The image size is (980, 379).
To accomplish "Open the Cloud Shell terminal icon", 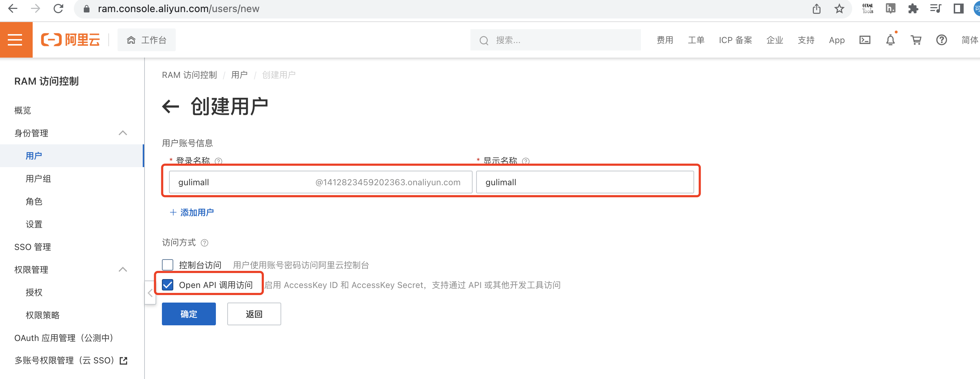I will point(865,40).
